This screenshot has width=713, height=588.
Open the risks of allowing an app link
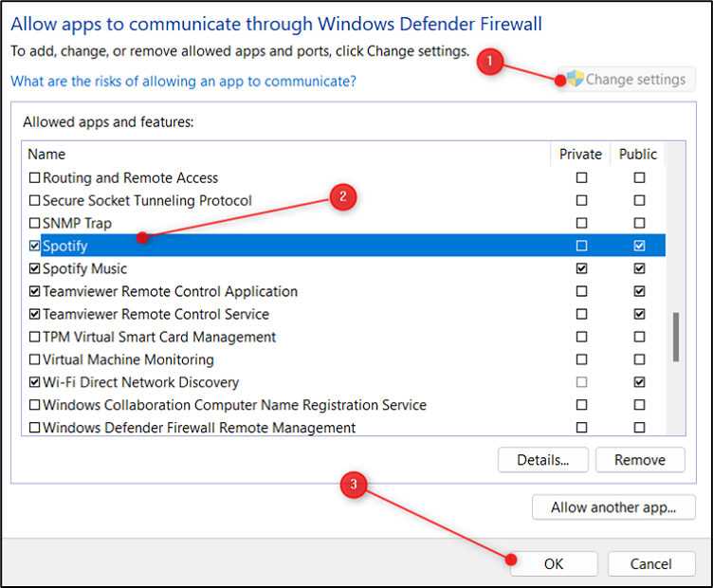[183, 82]
